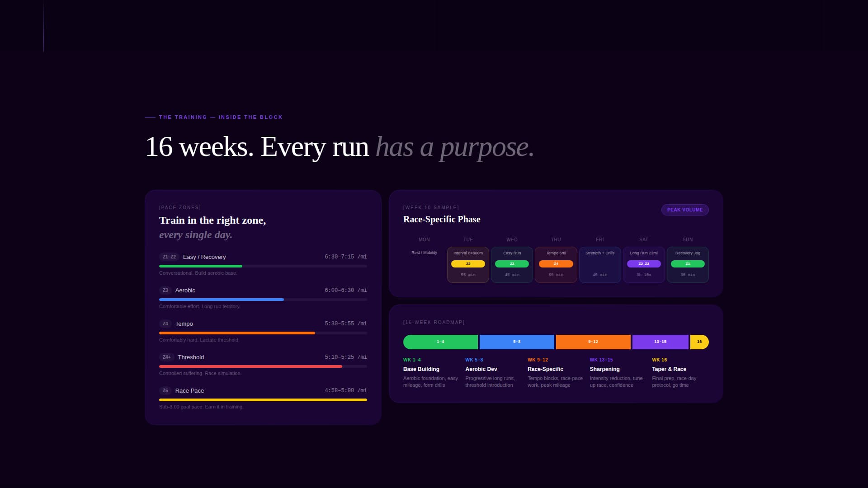Click the 3h 10m duration in Saturday card

tap(644, 275)
